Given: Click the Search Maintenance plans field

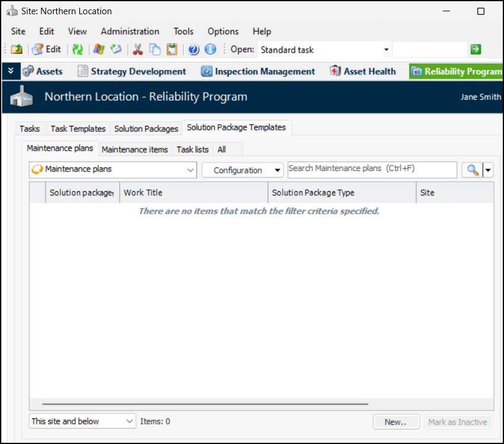Looking at the screenshot, I should pyautogui.click(x=372, y=170).
